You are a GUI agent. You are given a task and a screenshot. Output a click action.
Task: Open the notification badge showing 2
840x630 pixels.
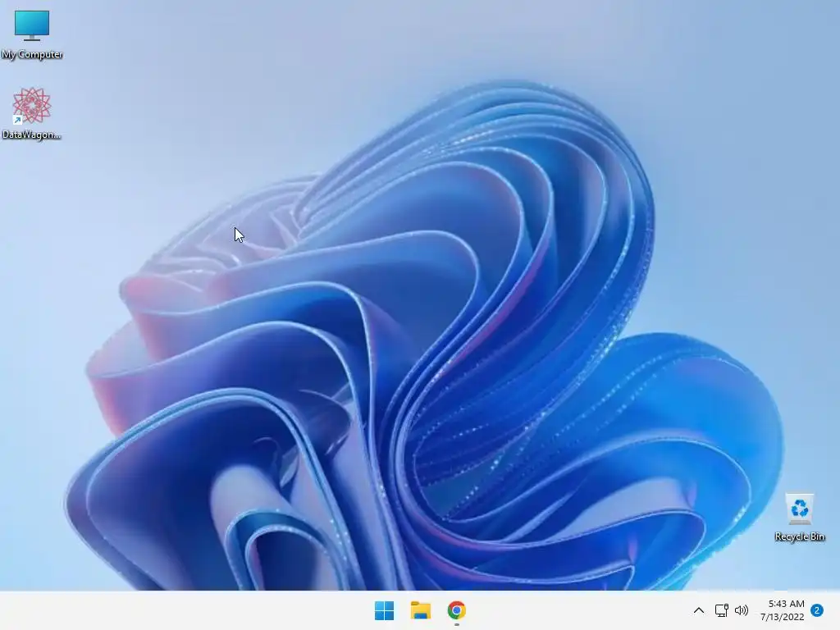817,610
